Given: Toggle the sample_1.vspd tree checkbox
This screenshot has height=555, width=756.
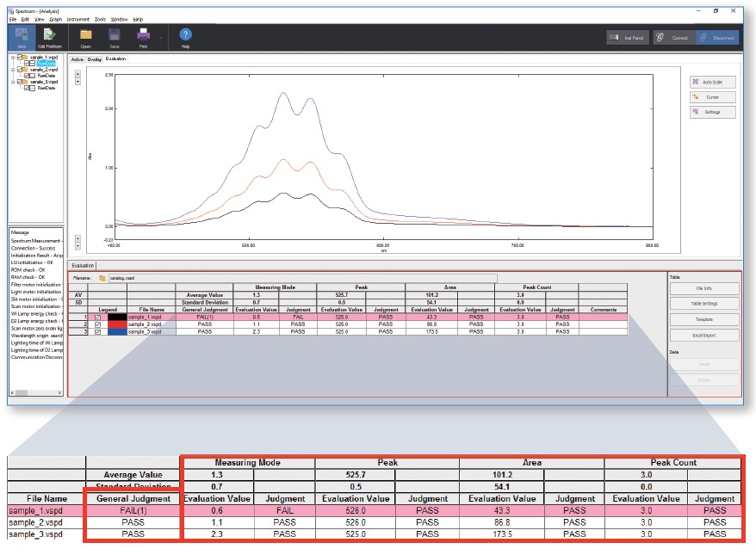Looking at the screenshot, I should click(x=18, y=57).
